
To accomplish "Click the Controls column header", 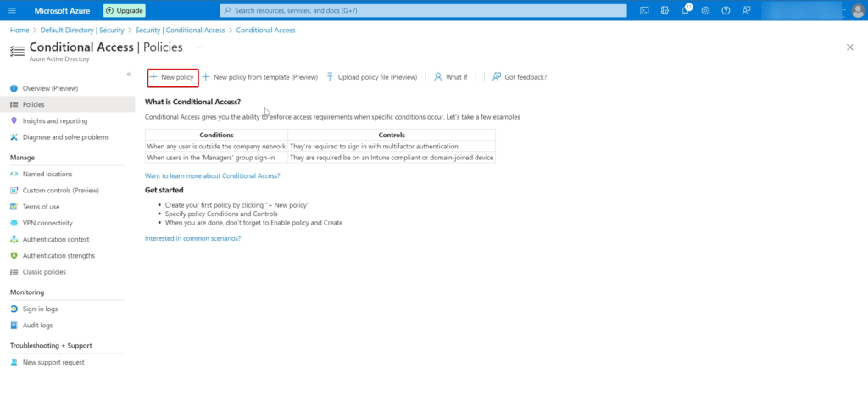I will coord(392,135).
